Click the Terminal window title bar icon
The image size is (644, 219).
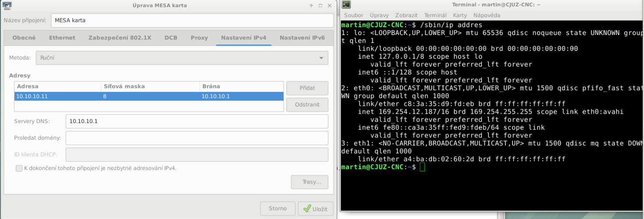tap(346, 5)
